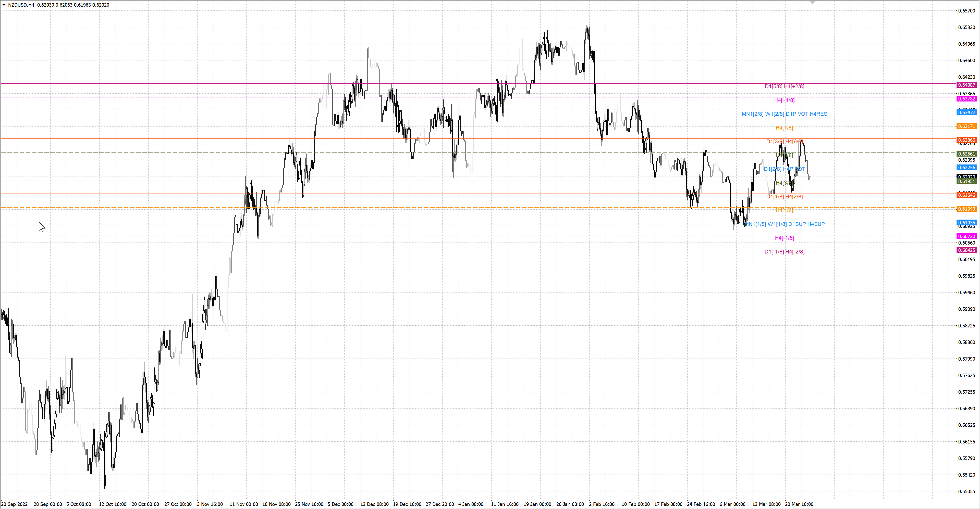Click the H4[7/8] level label

coord(785,128)
